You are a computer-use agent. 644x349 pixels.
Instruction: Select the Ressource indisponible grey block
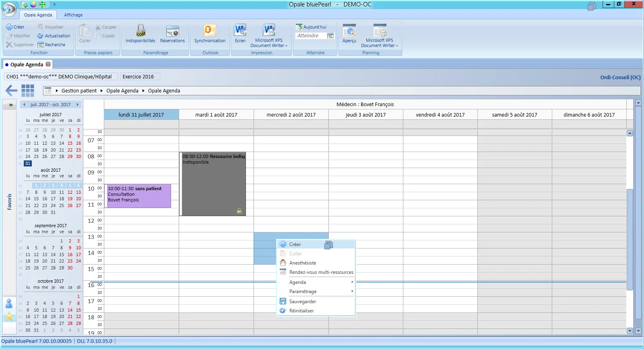click(213, 184)
